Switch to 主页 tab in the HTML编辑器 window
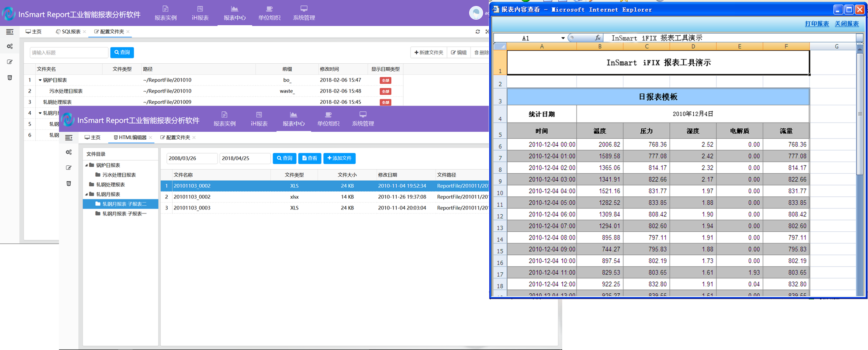This screenshot has height=350, width=868. [x=93, y=137]
